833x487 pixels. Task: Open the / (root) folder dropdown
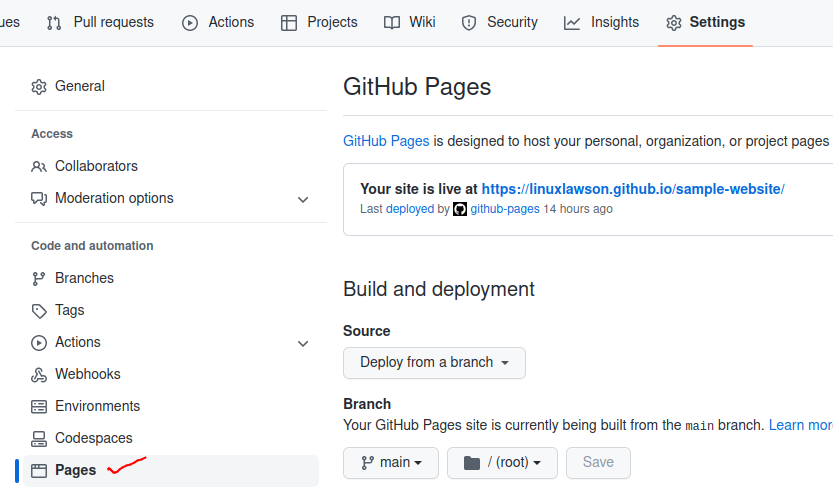click(502, 463)
